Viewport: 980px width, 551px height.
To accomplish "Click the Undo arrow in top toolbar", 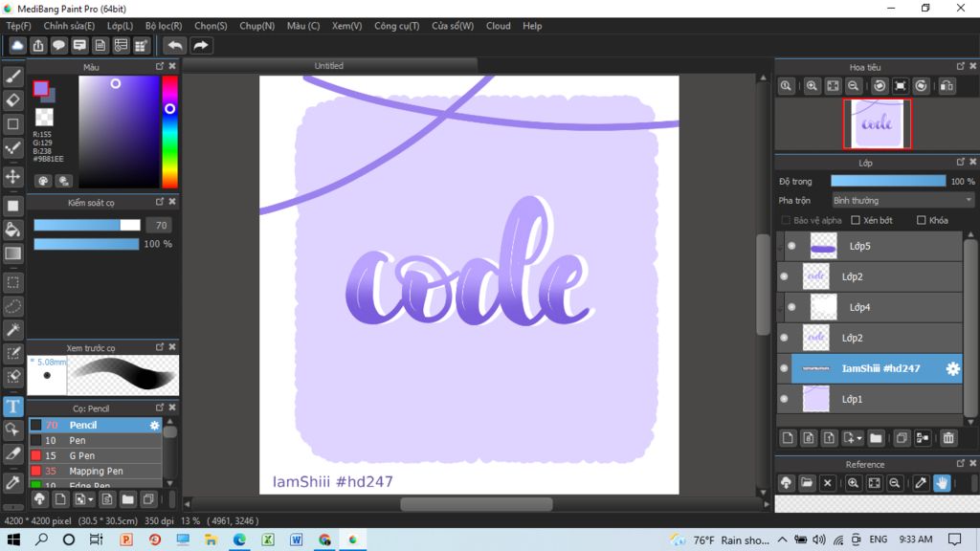I will (x=175, y=46).
